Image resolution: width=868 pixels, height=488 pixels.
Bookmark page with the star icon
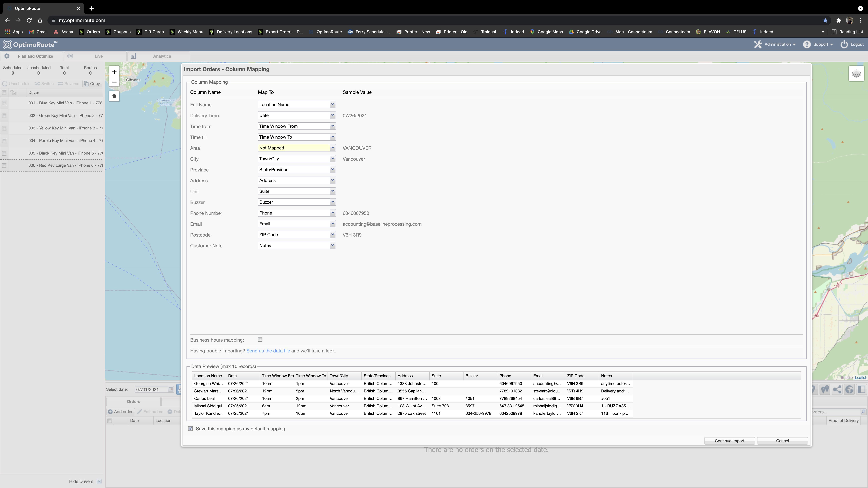point(825,21)
